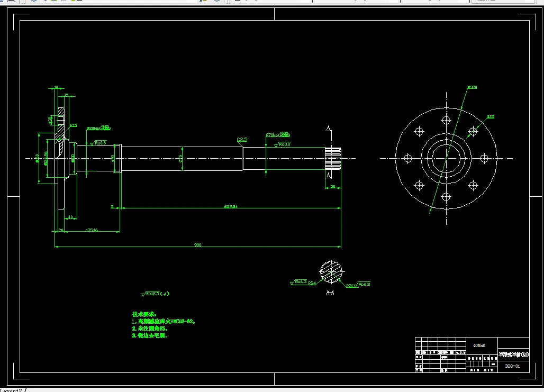Select the ø25 bolt hole label
Viewport: 544px width, 392px height.
(x=490, y=117)
